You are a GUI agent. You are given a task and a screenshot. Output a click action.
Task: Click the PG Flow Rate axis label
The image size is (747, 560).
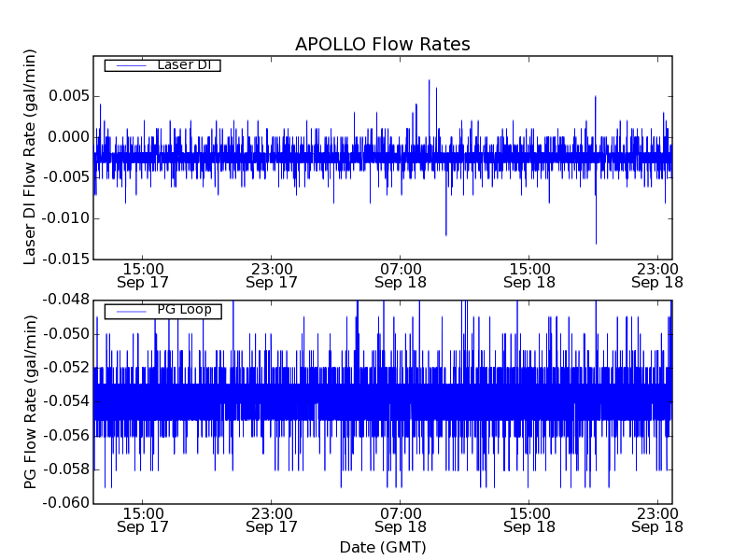pyautogui.click(x=30, y=402)
